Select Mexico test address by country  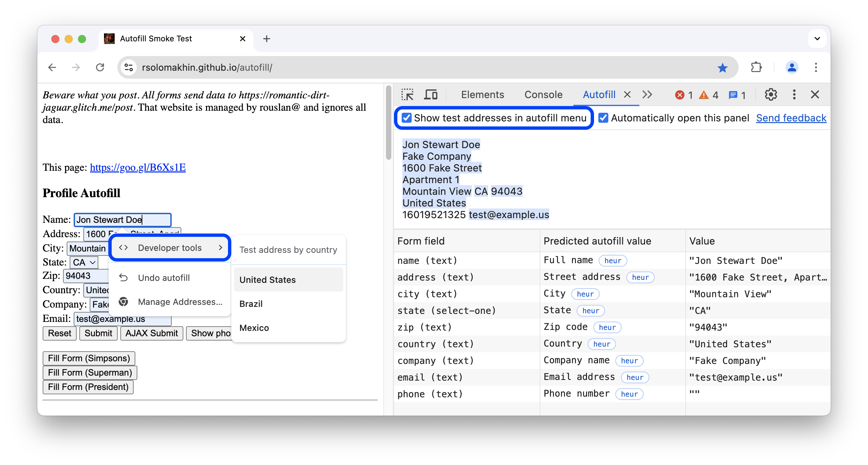255,328
